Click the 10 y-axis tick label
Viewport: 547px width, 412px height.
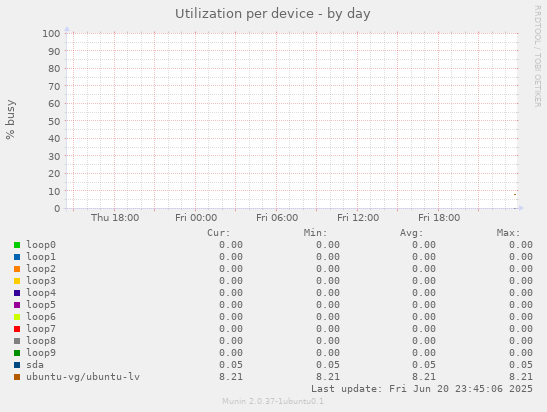54,191
